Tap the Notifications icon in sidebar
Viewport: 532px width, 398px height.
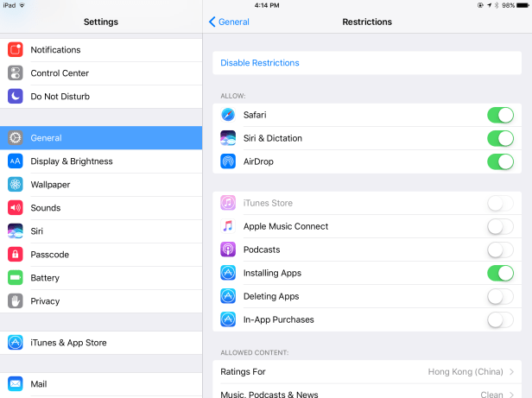pyautogui.click(x=16, y=50)
